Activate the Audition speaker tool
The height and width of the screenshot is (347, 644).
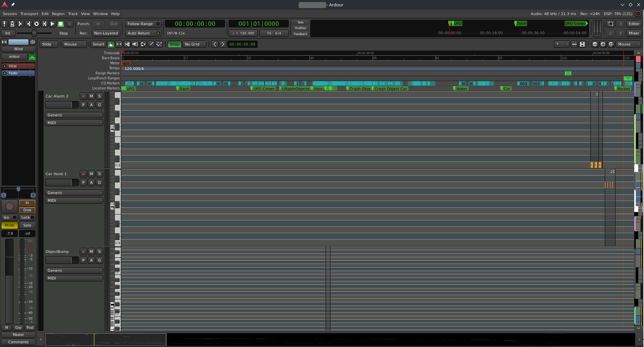(135, 44)
